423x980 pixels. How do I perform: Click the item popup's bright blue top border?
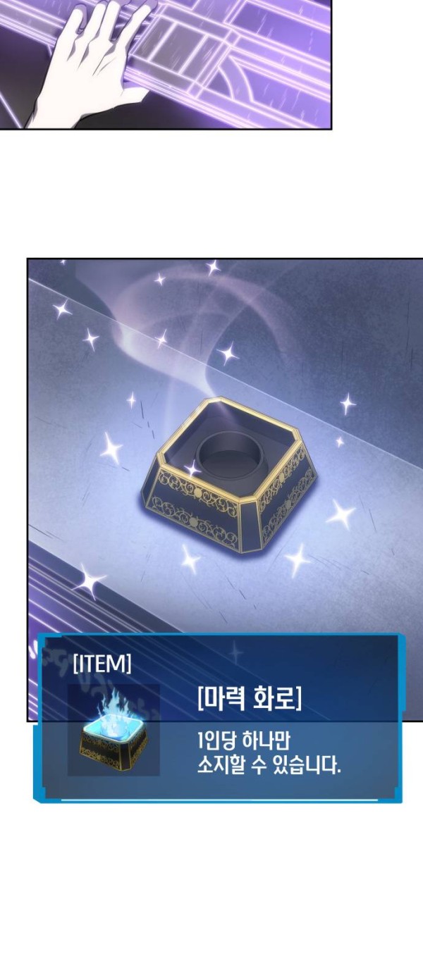(x=219, y=638)
